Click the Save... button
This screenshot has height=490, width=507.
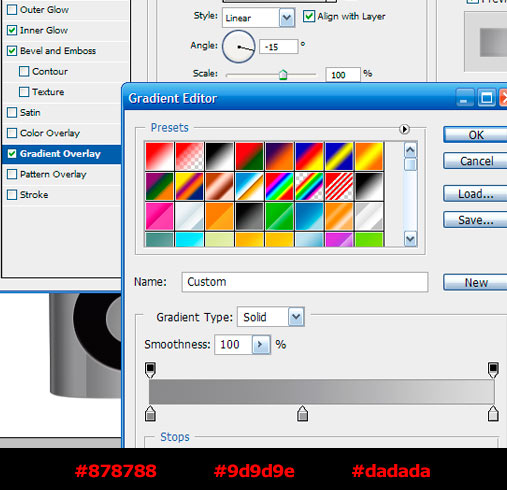(x=475, y=220)
